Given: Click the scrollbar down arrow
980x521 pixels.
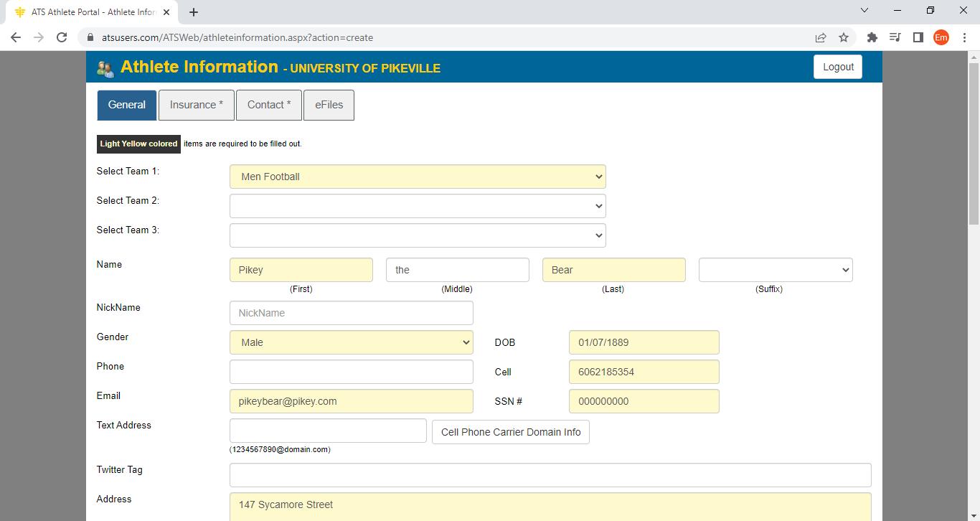Looking at the screenshot, I should click(974, 515).
